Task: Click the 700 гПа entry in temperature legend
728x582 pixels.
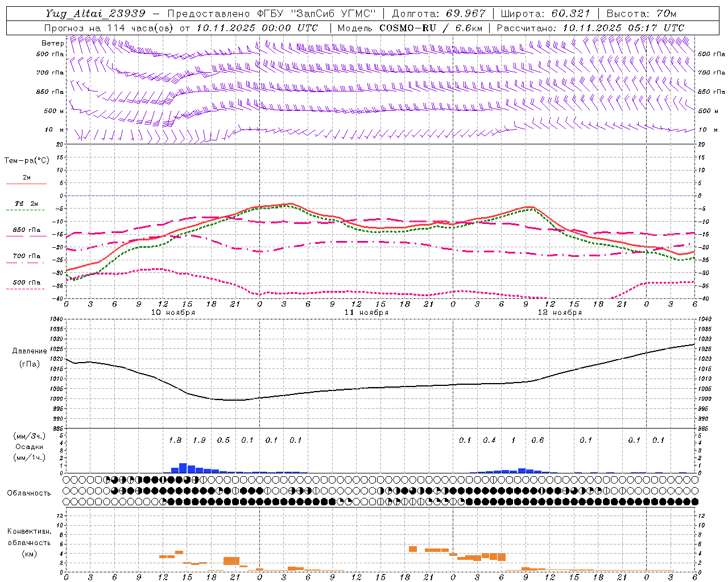Action: pos(26,256)
